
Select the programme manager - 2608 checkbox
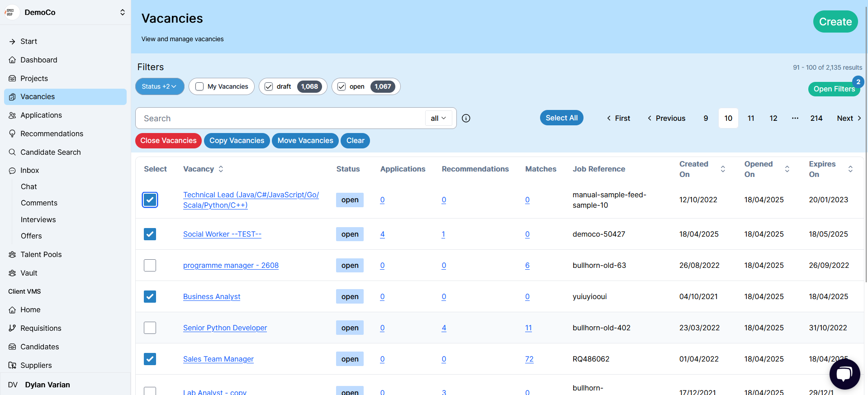click(x=150, y=265)
